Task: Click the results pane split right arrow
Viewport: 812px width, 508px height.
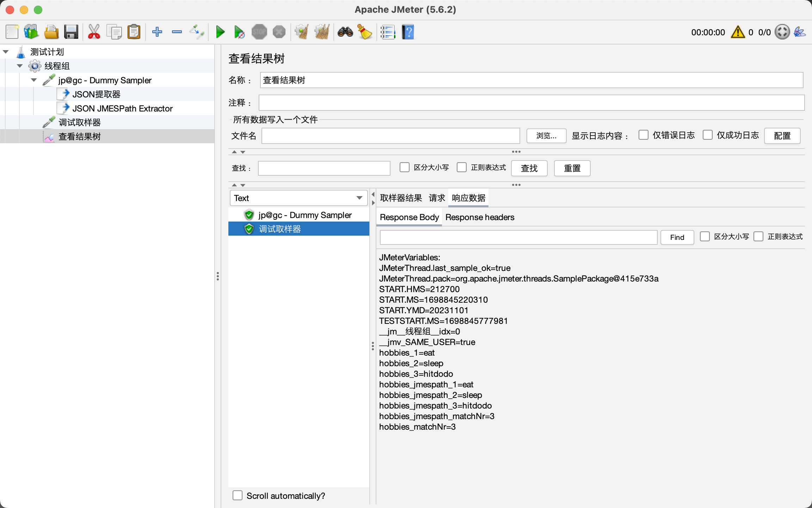Action: click(373, 203)
